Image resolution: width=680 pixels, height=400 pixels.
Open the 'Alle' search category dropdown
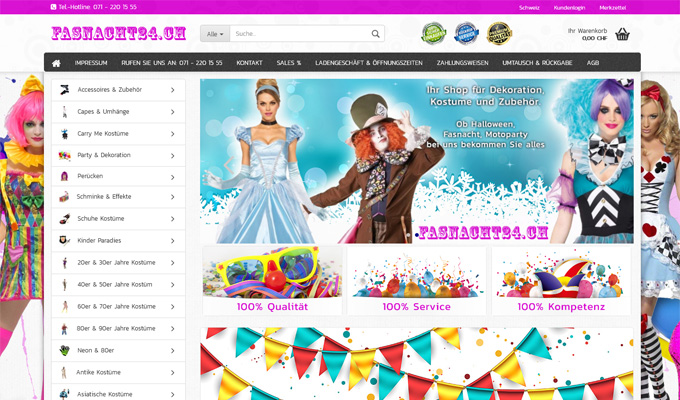coord(214,34)
